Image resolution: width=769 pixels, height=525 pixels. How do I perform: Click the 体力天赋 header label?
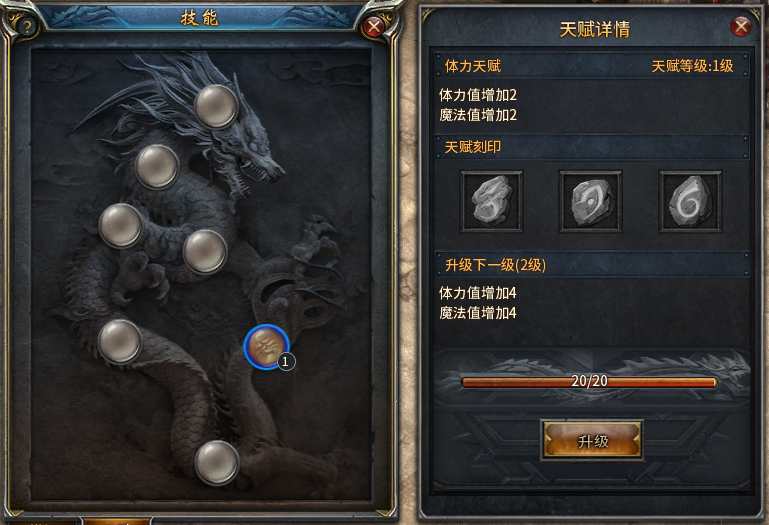coord(473,66)
